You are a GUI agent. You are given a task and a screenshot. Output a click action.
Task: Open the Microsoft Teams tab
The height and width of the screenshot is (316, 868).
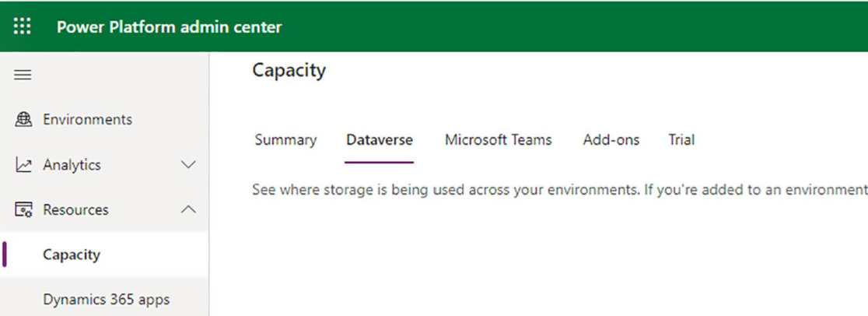(499, 139)
